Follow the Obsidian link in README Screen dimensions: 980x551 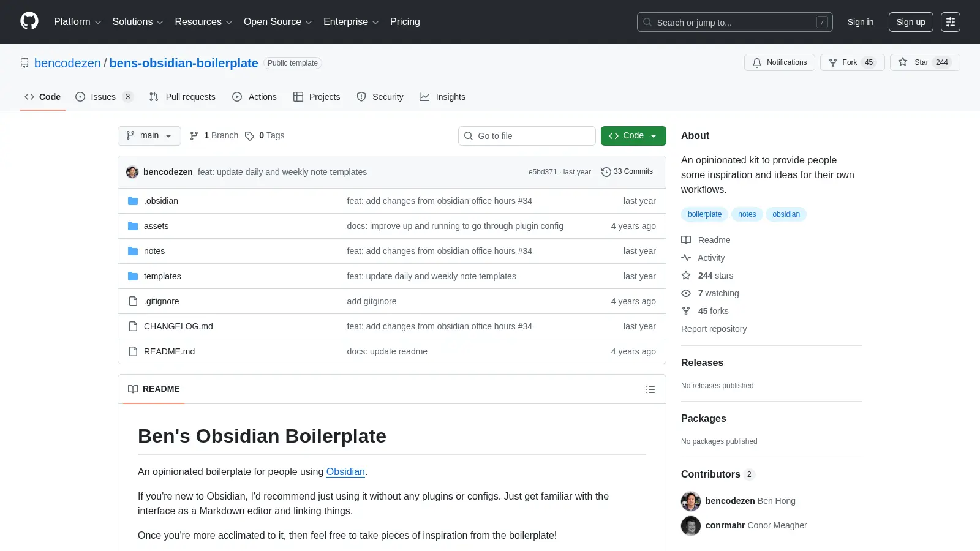coord(345,472)
